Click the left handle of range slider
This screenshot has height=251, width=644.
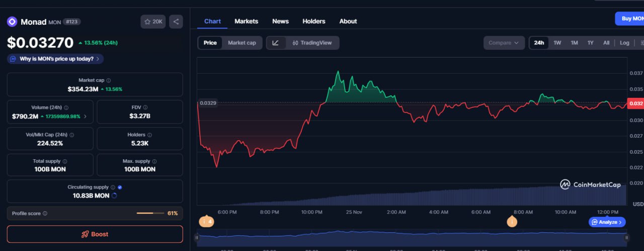(x=197, y=237)
